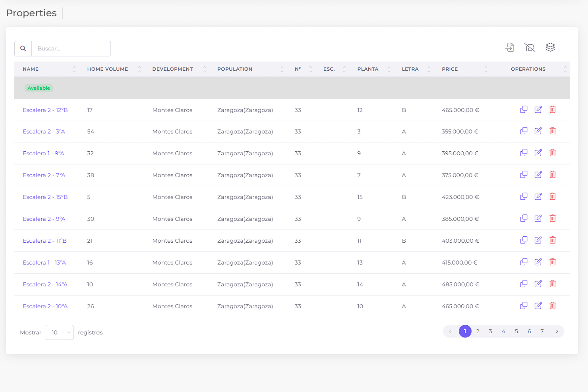
Task: Go to pagination page 3
Action: tap(490, 331)
